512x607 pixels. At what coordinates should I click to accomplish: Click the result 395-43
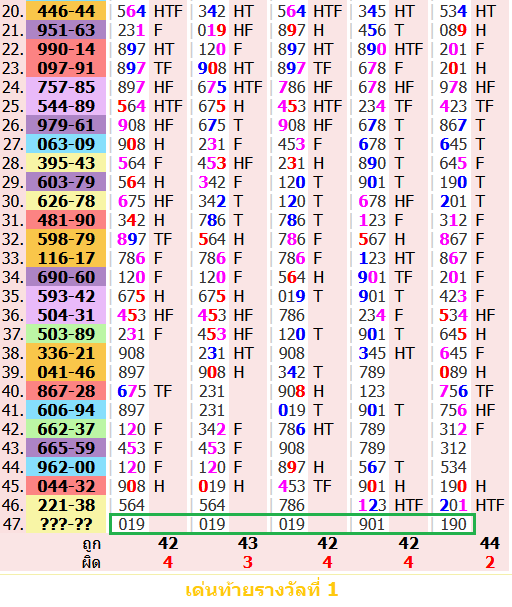(66, 163)
